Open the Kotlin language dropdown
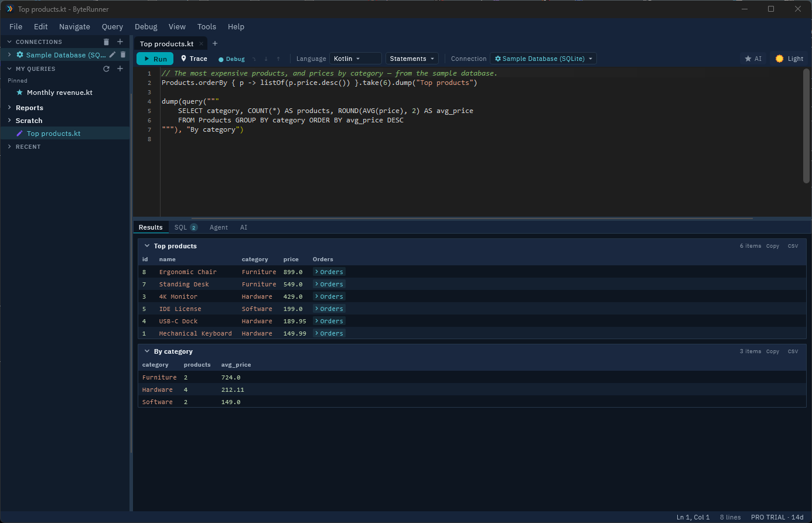This screenshot has width=812, height=523. point(355,59)
